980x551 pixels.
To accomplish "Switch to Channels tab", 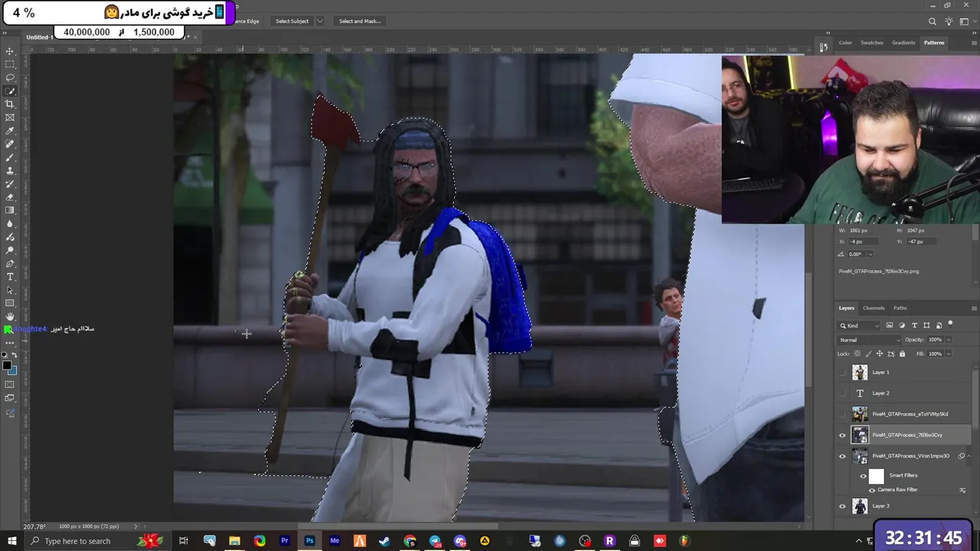I will [x=874, y=308].
